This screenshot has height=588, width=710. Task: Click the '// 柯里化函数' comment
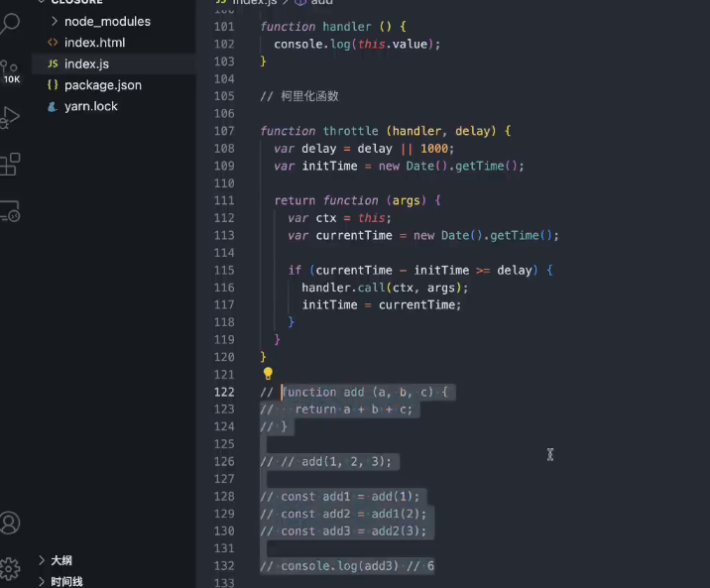point(299,96)
